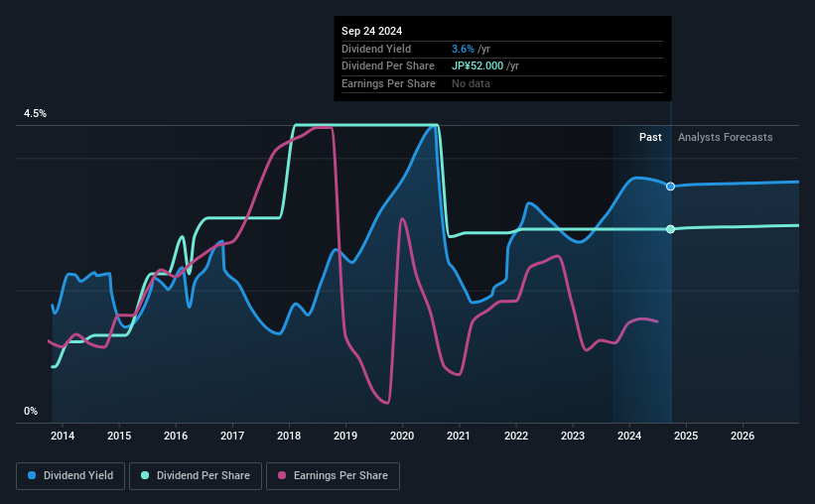Toggle the Dividend Per Share legend button
Viewport: 815px width, 504px height.
click(x=196, y=476)
